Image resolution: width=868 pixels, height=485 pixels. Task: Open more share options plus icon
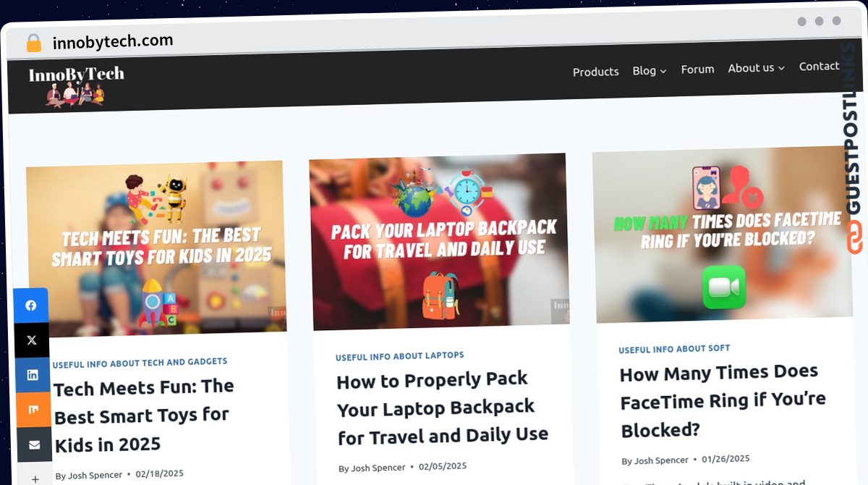(x=35, y=477)
